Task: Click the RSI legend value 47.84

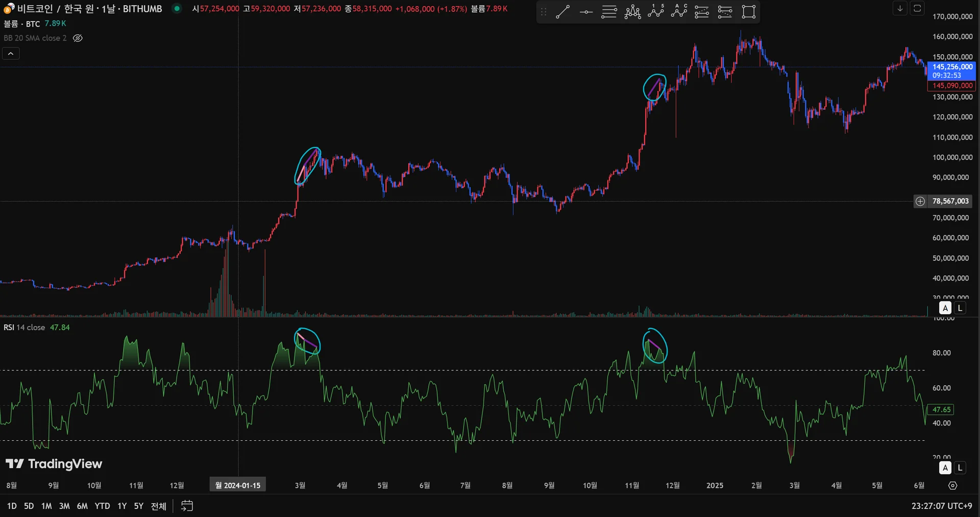Action: point(60,327)
